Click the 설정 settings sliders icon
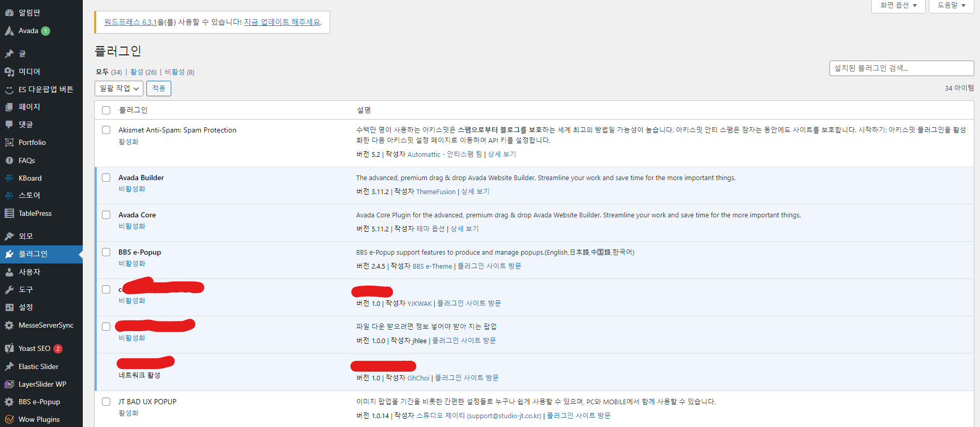 click(9, 307)
